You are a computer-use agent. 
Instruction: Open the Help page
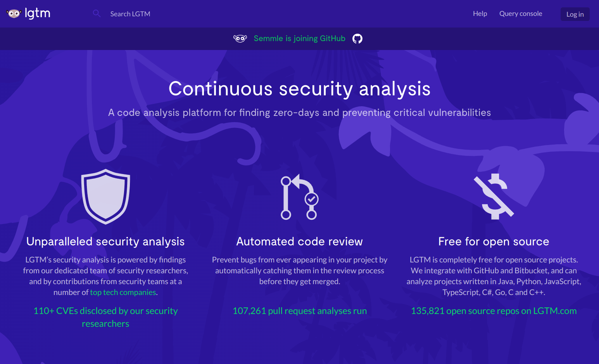point(480,13)
